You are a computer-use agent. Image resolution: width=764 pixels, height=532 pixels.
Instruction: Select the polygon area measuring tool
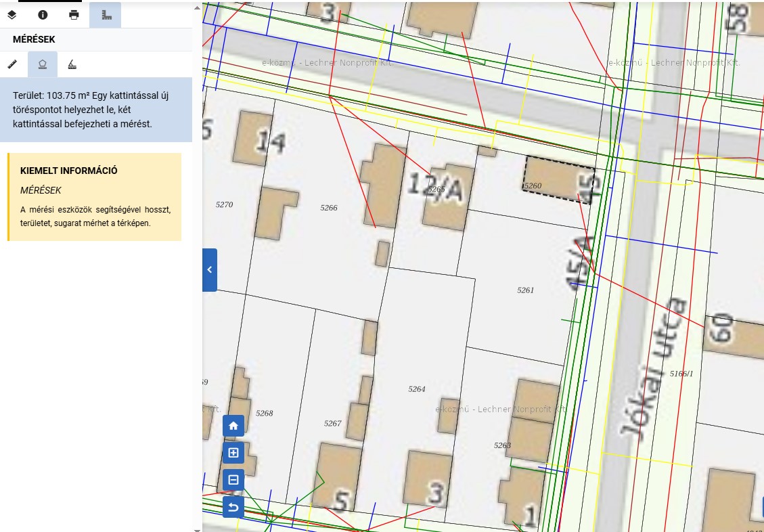tap(43, 65)
